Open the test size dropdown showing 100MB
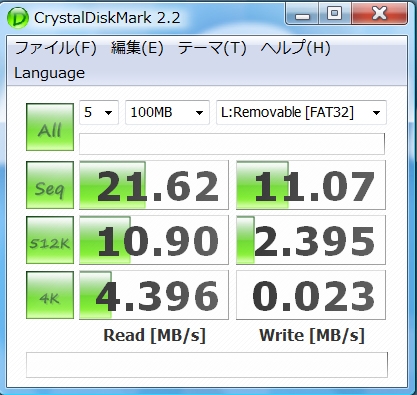Screen dimensions: 417x395 167,112
